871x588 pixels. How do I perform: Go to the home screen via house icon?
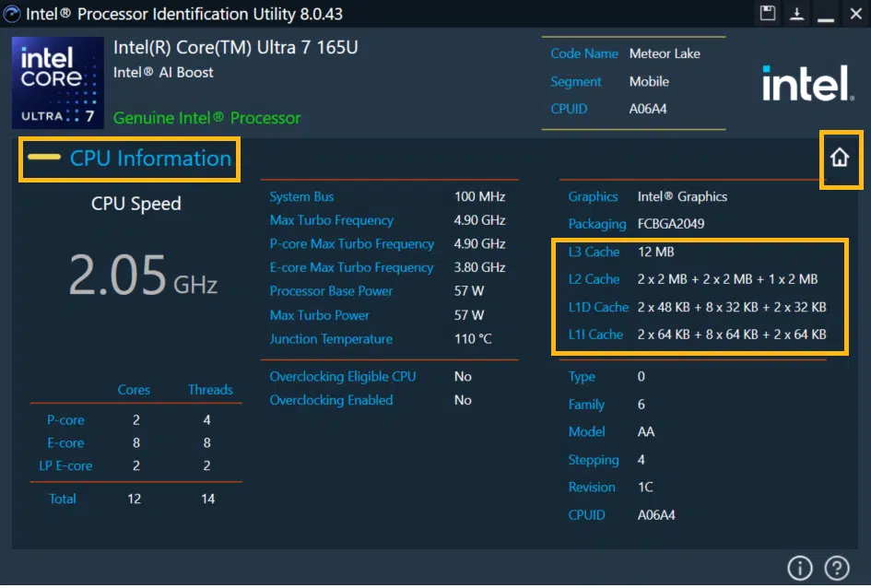[x=840, y=159]
